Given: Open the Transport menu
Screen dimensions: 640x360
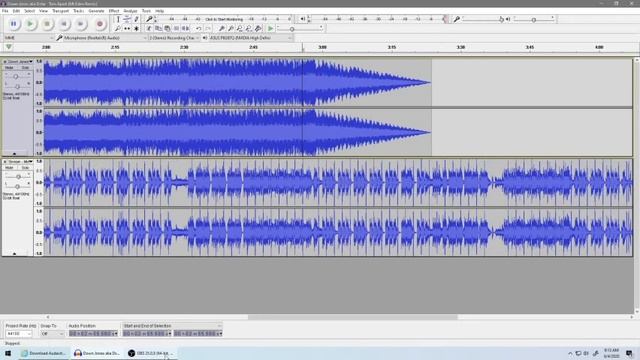Looking at the screenshot, I should coord(60,11).
